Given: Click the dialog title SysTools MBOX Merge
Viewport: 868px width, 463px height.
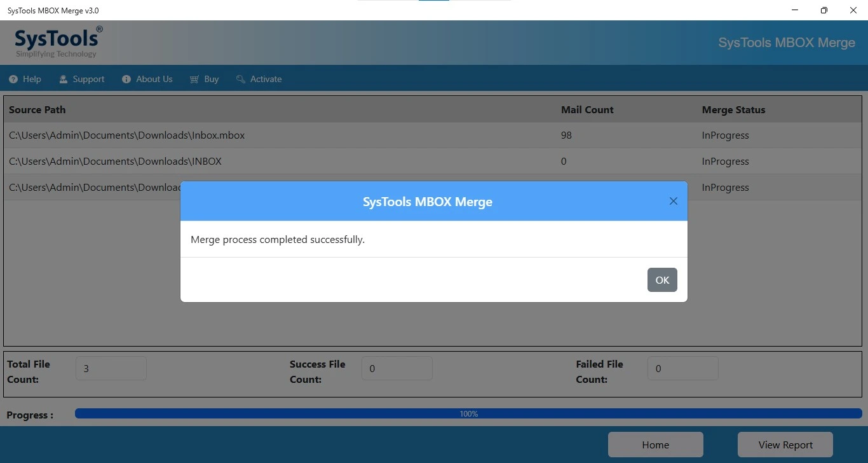Looking at the screenshot, I should click(x=428, y=202).
